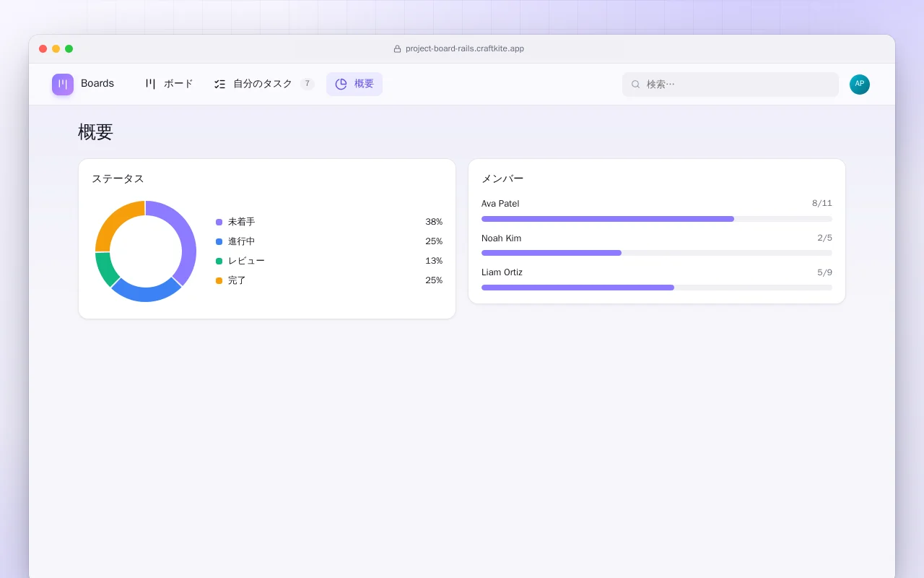Image resolution: width=924 pixels, height=578 pixels.
Task: Select the 概要 tab
Action: (354, 84)
